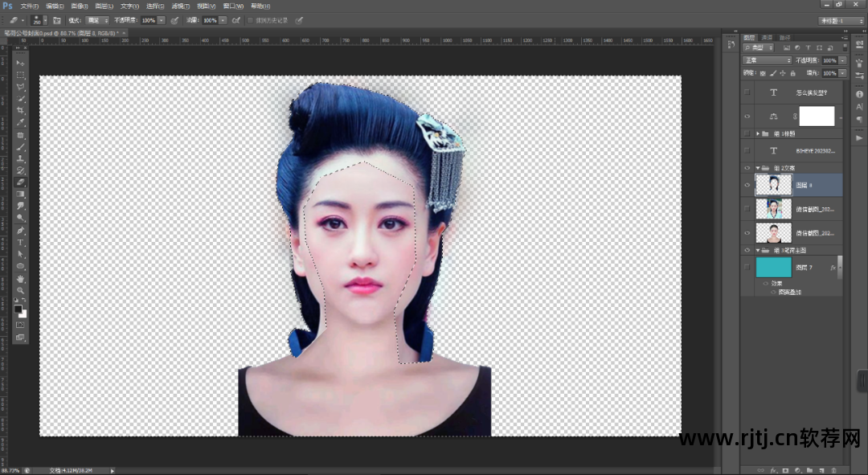This screenshot has width=868, height=475.
Task: Select the Crop tool
Action: point(21,110)
